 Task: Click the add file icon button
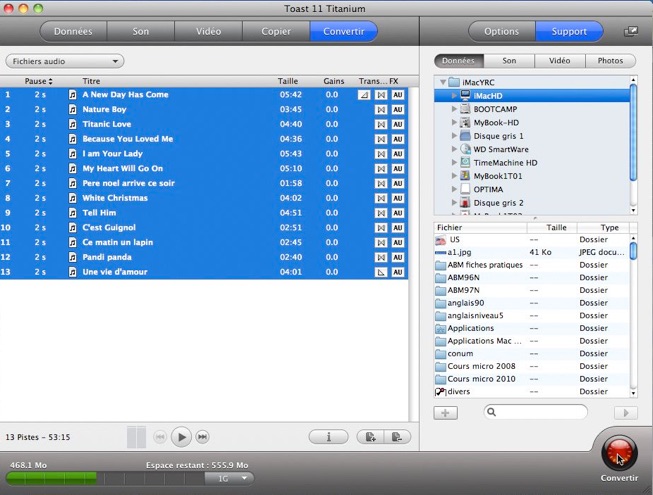tap(370, 437)
